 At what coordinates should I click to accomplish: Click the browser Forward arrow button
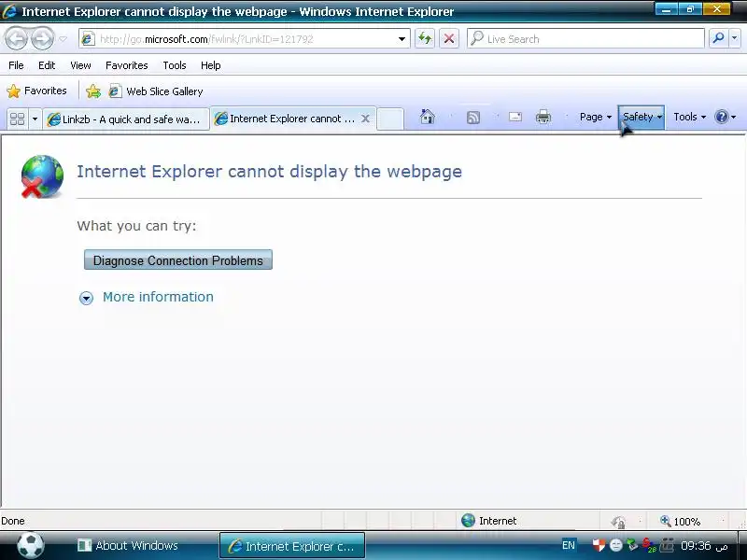[42, 39]
